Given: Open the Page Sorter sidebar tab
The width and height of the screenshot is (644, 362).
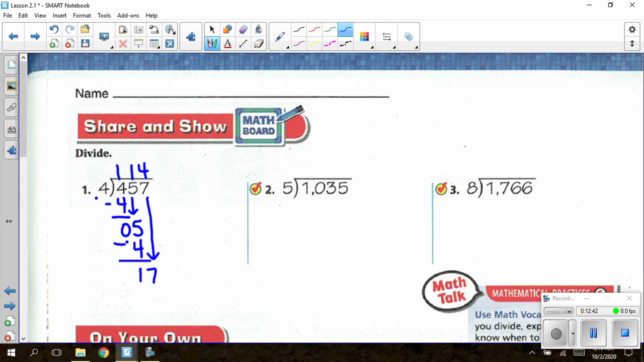Looking at the screenshot, I should click(11, 64).
